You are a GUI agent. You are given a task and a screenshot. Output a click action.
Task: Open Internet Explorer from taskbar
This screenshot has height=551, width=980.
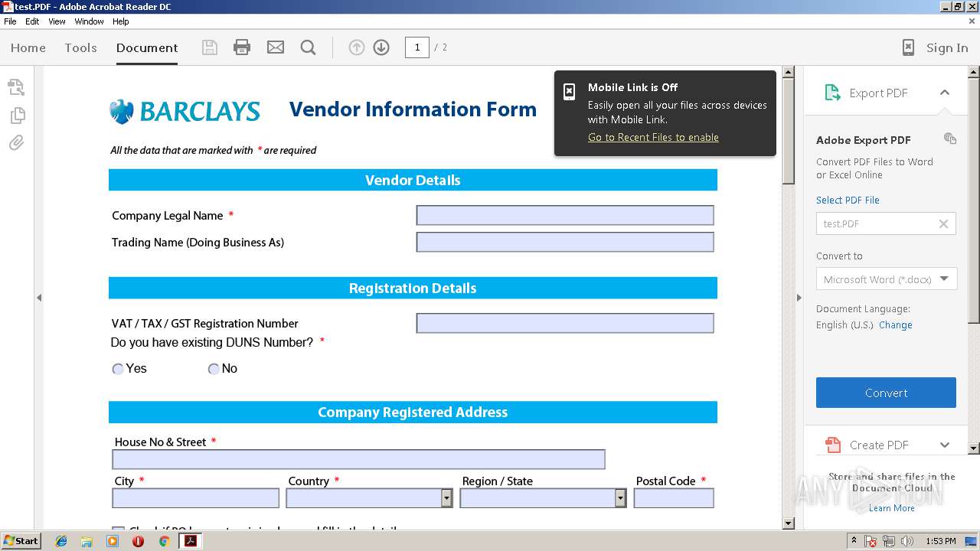click(x=61, y=541)
